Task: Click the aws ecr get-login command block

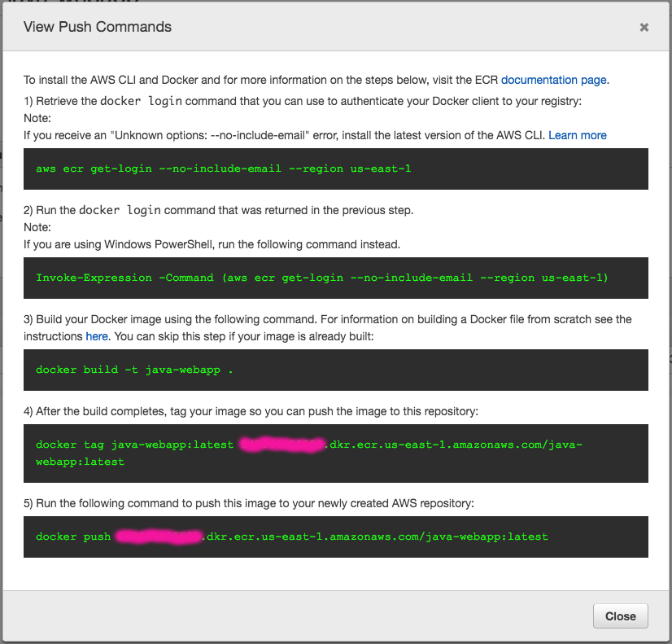Action: click(335, 169)
